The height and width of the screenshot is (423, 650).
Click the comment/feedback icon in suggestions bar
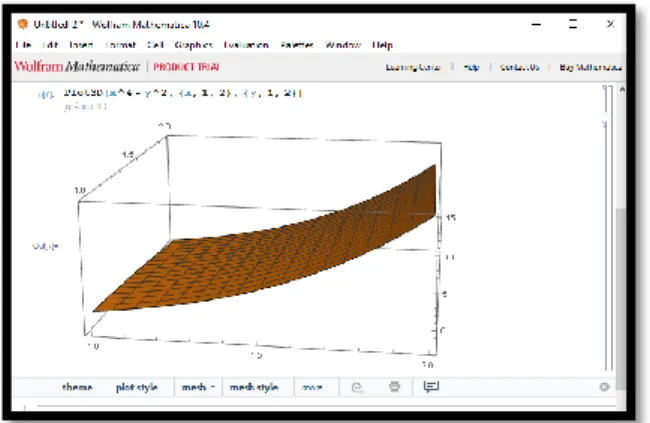click(x=431, y=387)
